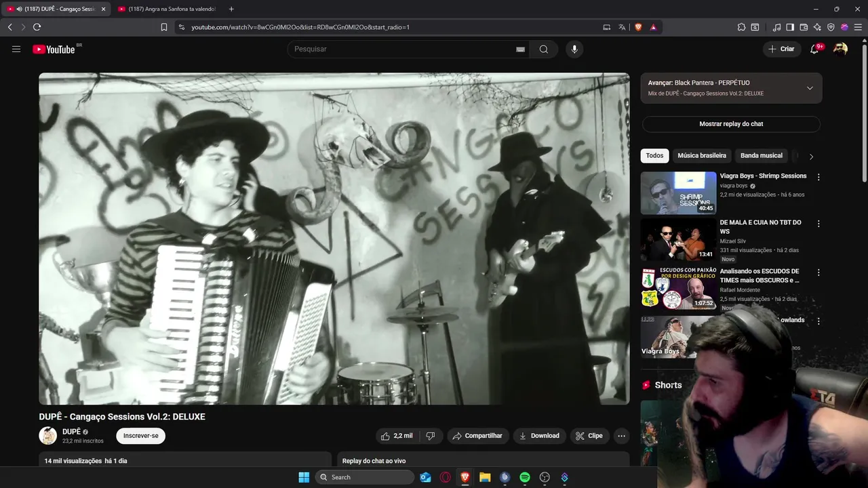This screenshot has height=488, width=868.
Task: Open the Windows Start menu
Action: pos(304,477)
